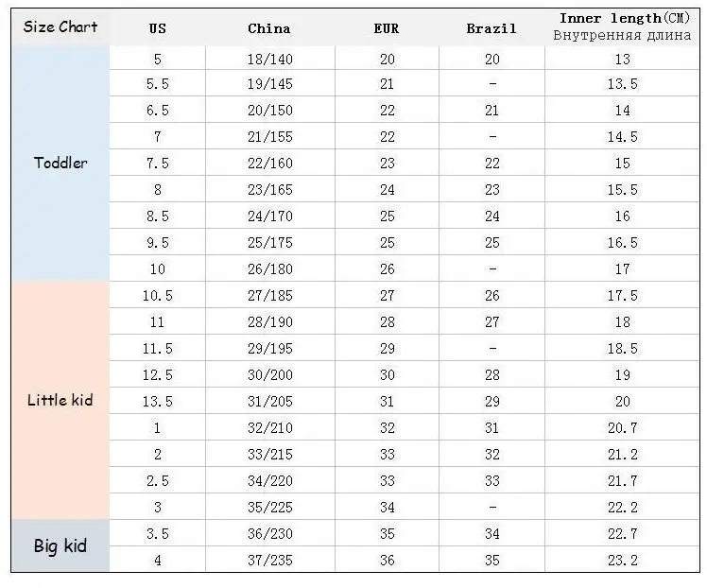Click the Toddler category cell
707x588 pixels.
[60, 163]
